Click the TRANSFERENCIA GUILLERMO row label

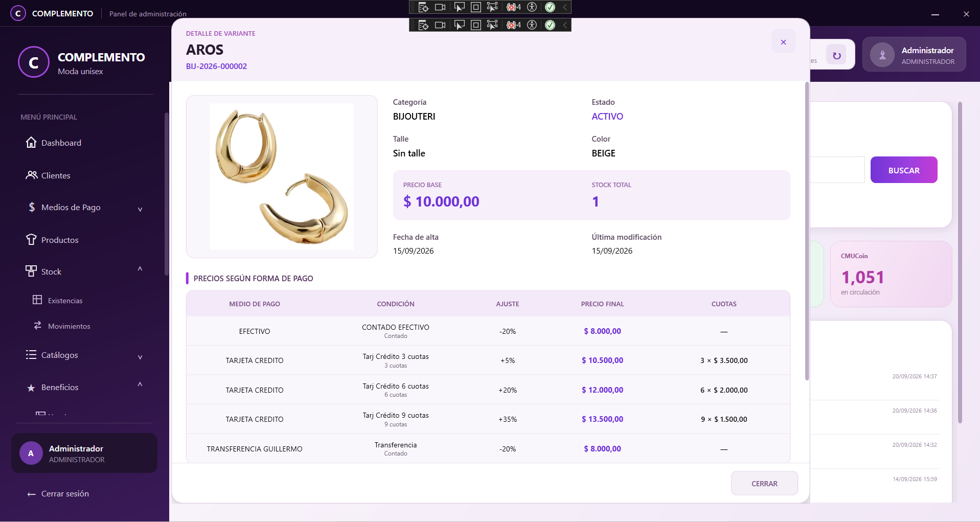255,449
